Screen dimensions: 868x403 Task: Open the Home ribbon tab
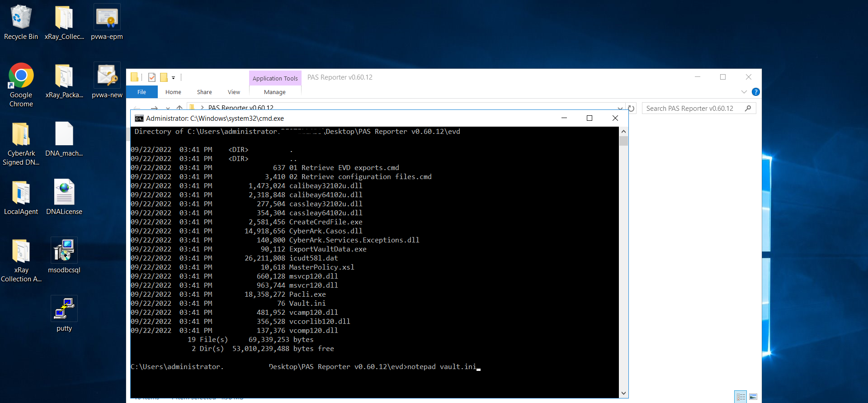[173, 92]
